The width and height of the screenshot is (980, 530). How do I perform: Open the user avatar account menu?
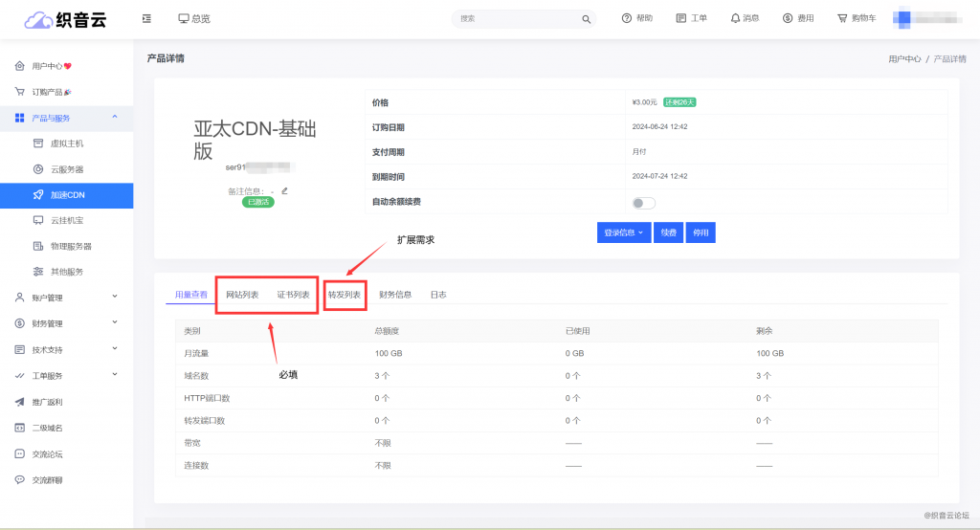tap(927, 19)
